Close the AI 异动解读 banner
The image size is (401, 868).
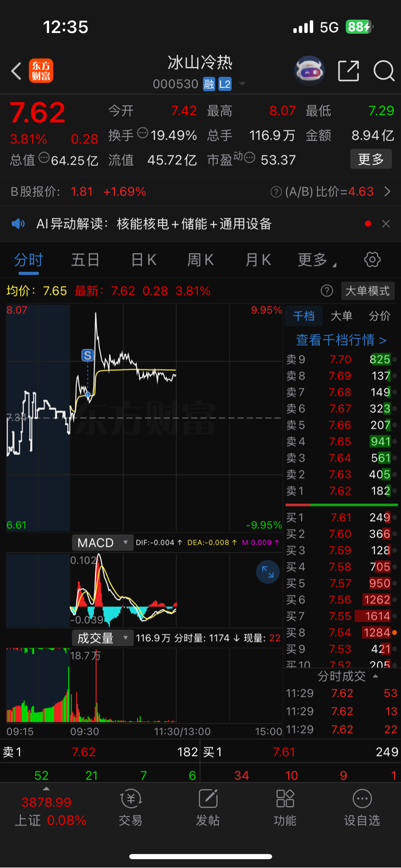pyautogui.click(x=386, y=224)
